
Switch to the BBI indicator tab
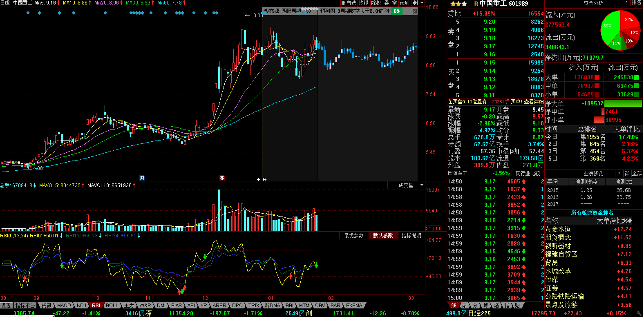289,306
